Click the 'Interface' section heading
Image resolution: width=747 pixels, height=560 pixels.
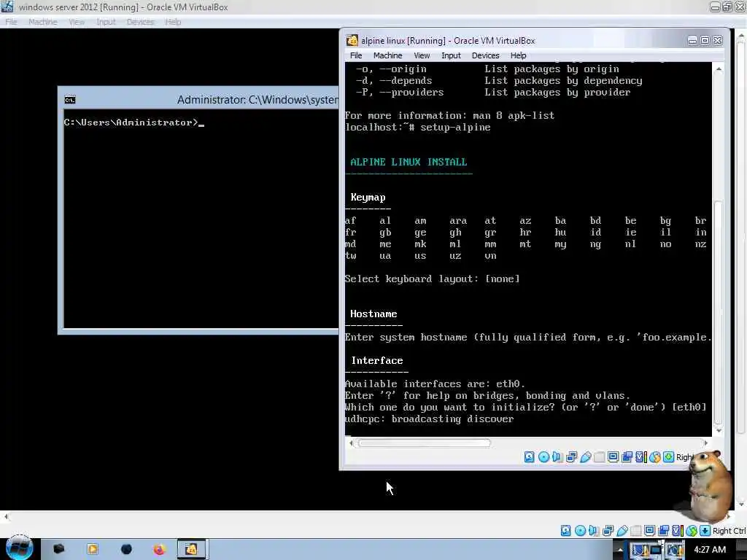point(377,360)
